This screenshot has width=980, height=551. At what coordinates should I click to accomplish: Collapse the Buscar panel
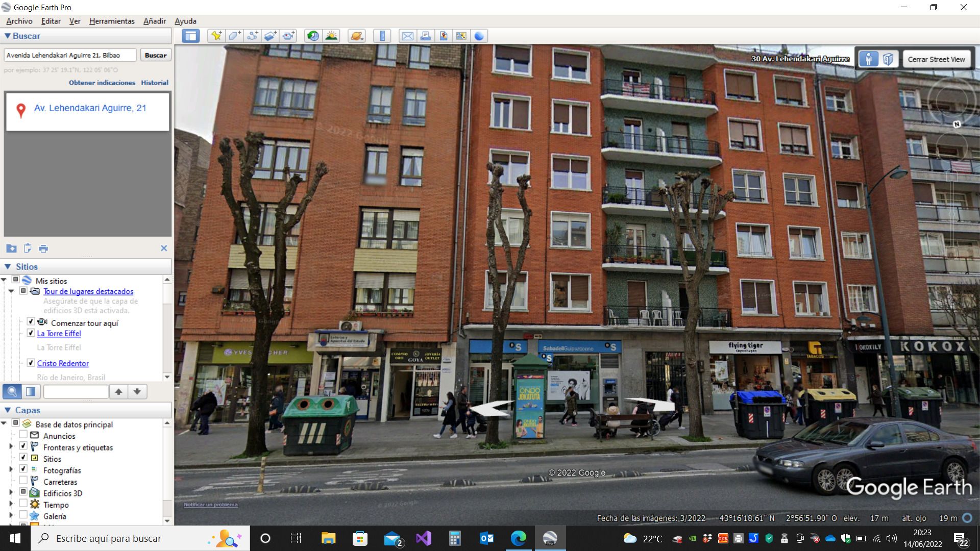[x=8, y=36]
